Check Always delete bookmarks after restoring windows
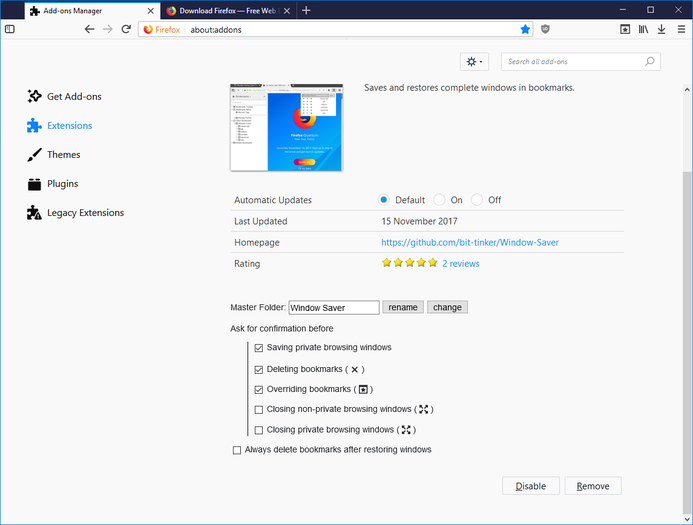The width and height of the screenshot is (693, 525). click(237, 450)
